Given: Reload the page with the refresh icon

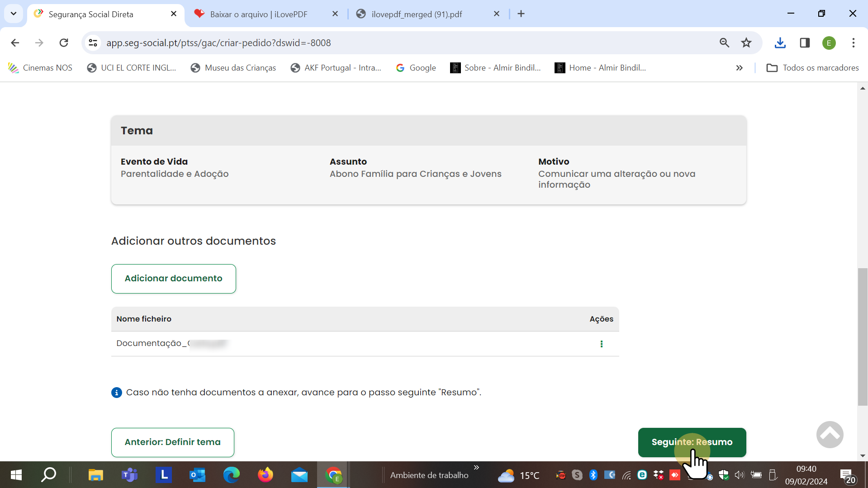Looking at the screenshot, I should coord(64,43).
